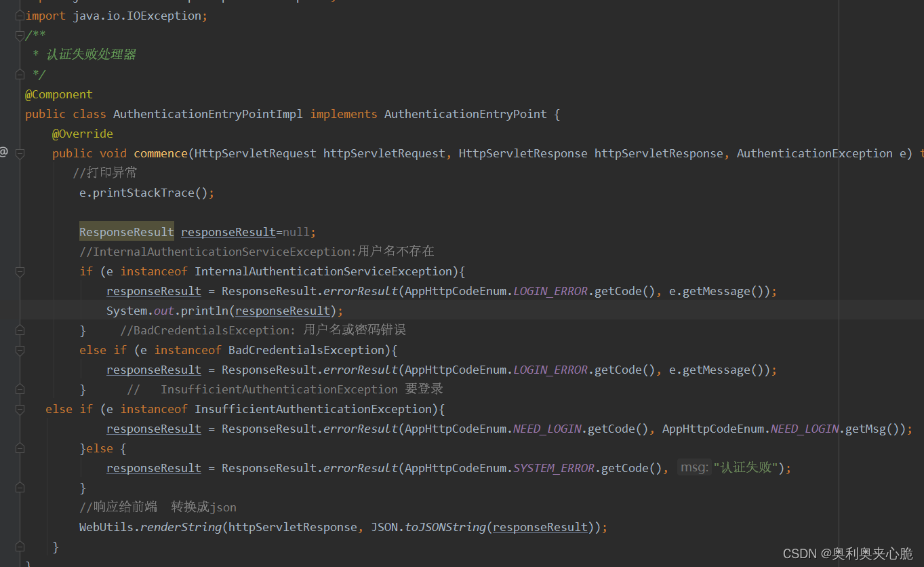This screenshot has width=924, height=567.
Task: Click the HttpServletResponse parameter type
Action: pos(523,153)
